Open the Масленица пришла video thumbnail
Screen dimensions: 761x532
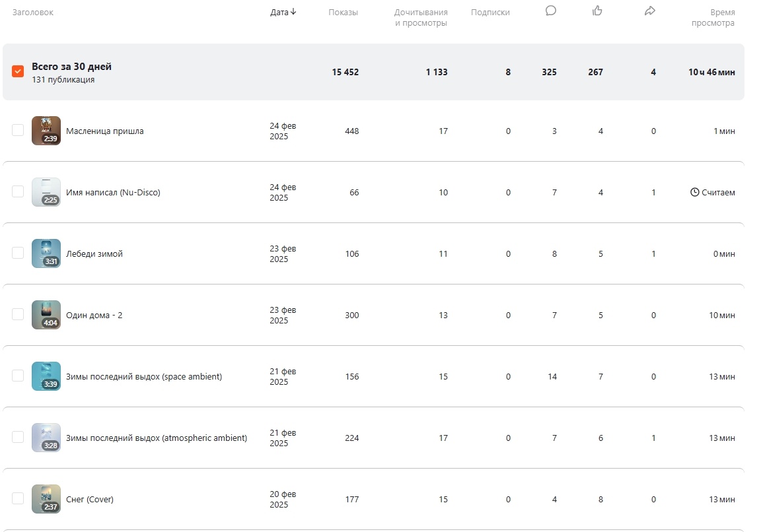click(x=46, y=131)
